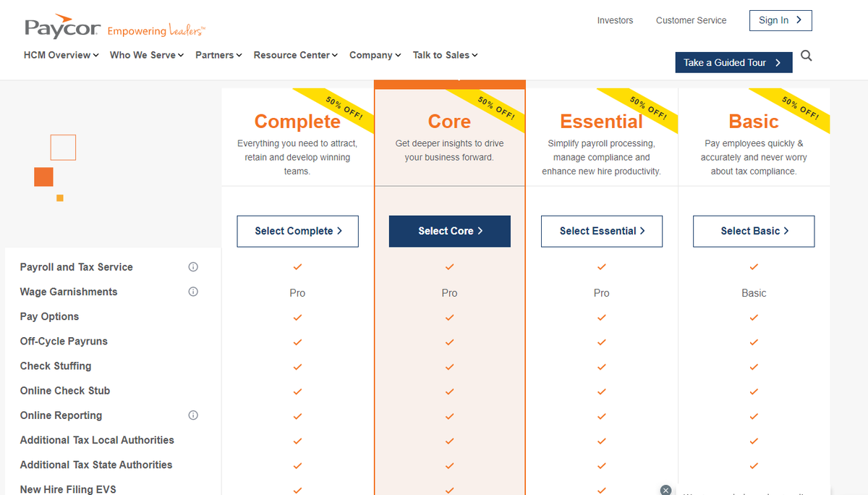Dismiss the popup with the gray X icon
The width and height of the screenshot is (868, 495).
(x=665, y=490)
